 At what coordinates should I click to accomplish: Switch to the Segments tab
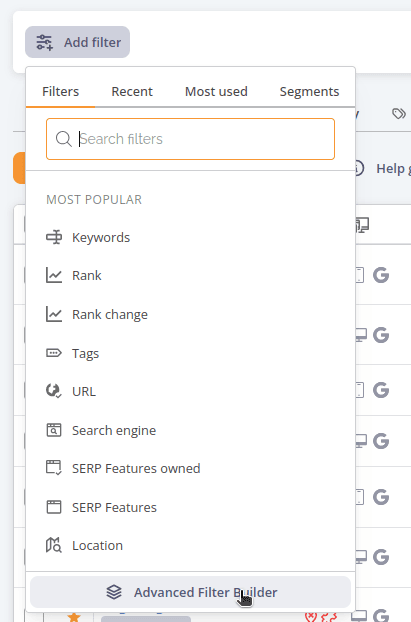pos(309,92)
